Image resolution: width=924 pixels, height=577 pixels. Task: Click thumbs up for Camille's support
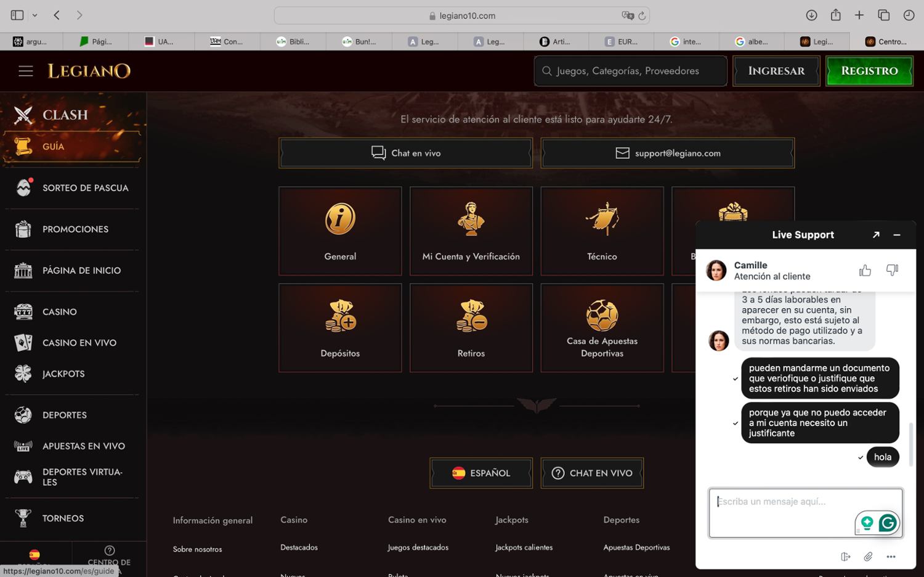pyautogui.click(x=865, y=271)
